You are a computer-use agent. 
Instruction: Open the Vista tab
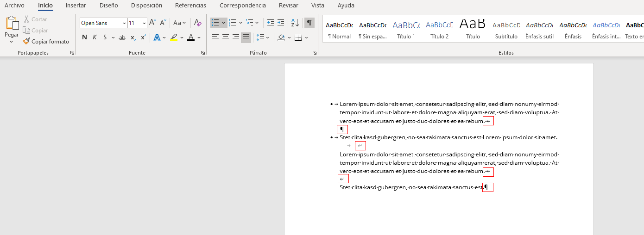pos(318,6)
